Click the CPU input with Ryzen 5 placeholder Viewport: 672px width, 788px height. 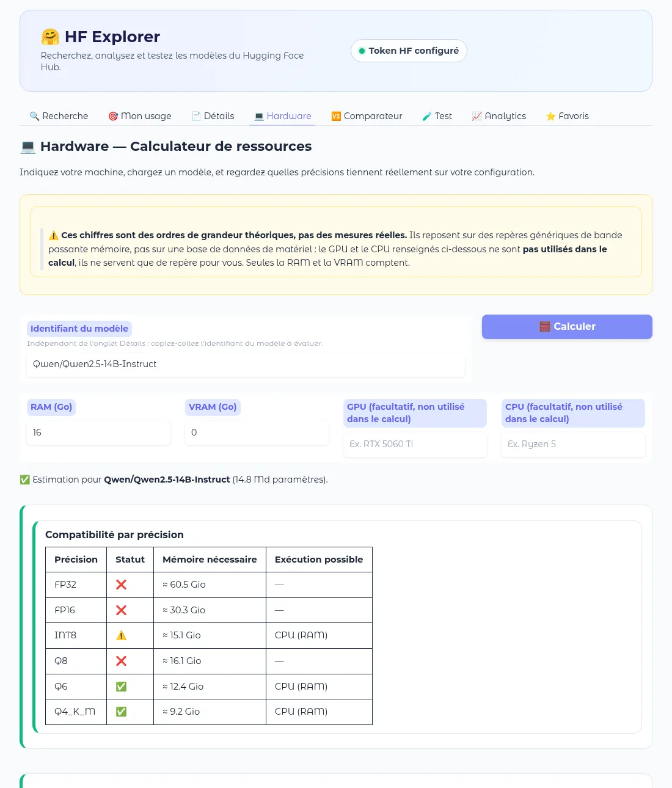pos(573,444)
